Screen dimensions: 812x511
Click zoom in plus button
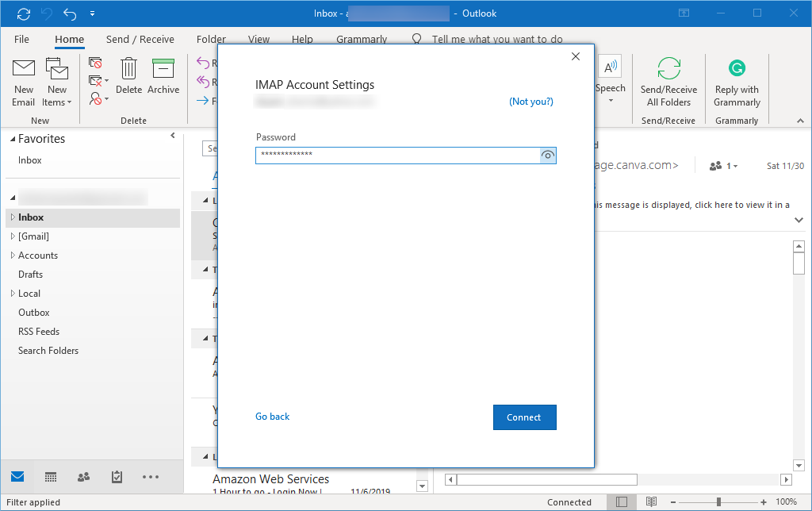(764, 502)
